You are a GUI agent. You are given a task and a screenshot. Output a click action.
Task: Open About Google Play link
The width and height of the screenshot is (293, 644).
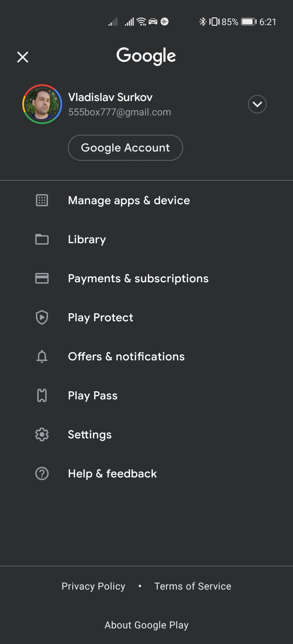(x=146, y=625)
